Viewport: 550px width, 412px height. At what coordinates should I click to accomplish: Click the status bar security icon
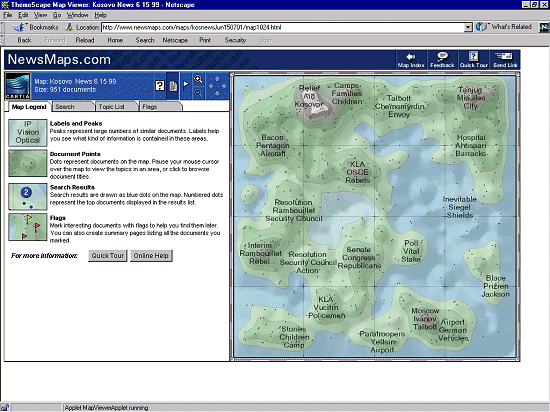point(5,407)
